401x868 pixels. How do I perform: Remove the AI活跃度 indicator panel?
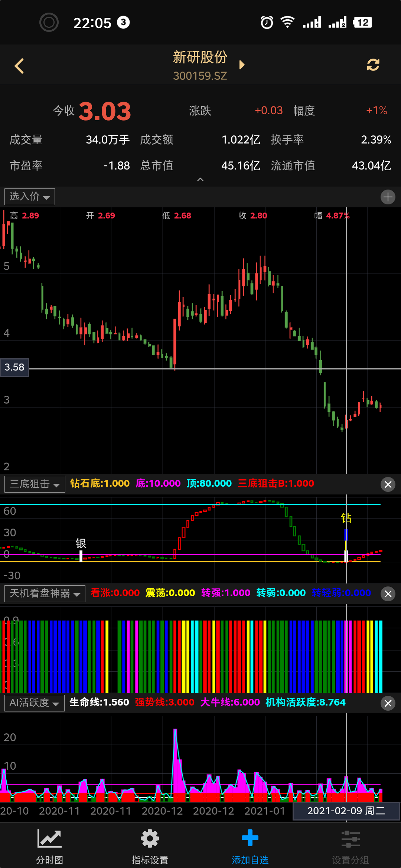coord(388,703)
